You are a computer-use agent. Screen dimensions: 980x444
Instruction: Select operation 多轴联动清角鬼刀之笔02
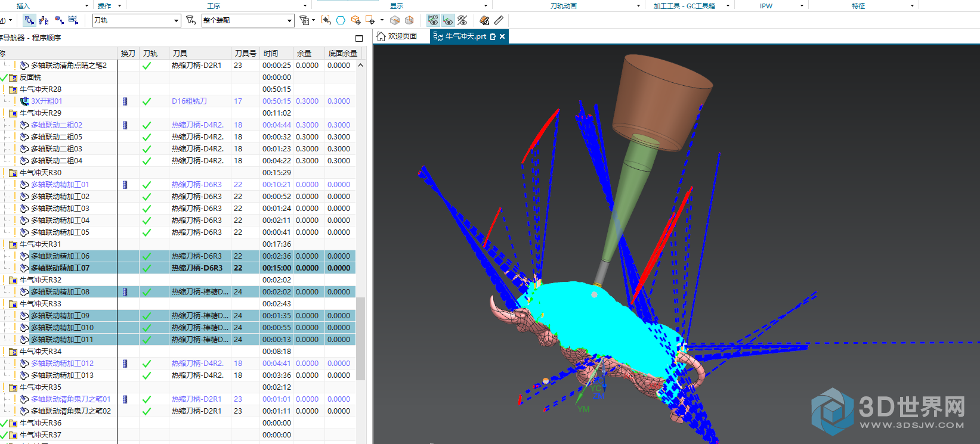[x=71, y=411]
